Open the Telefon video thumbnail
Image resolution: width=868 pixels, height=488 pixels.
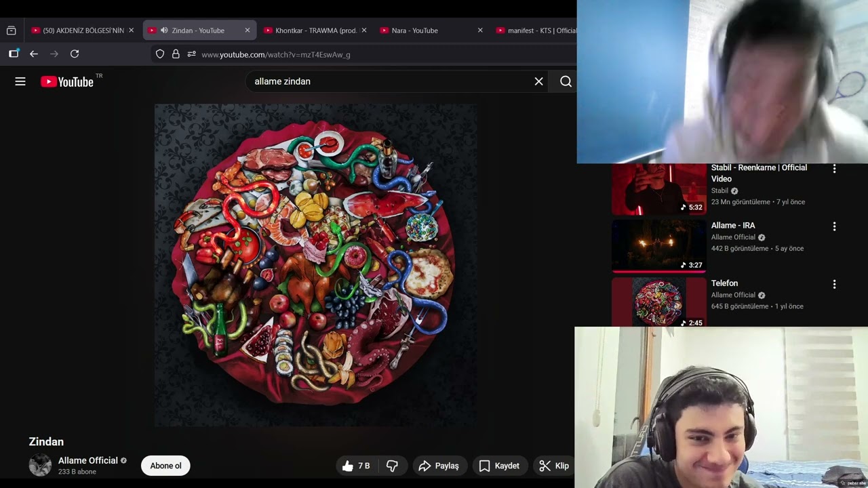click(659, 302)
